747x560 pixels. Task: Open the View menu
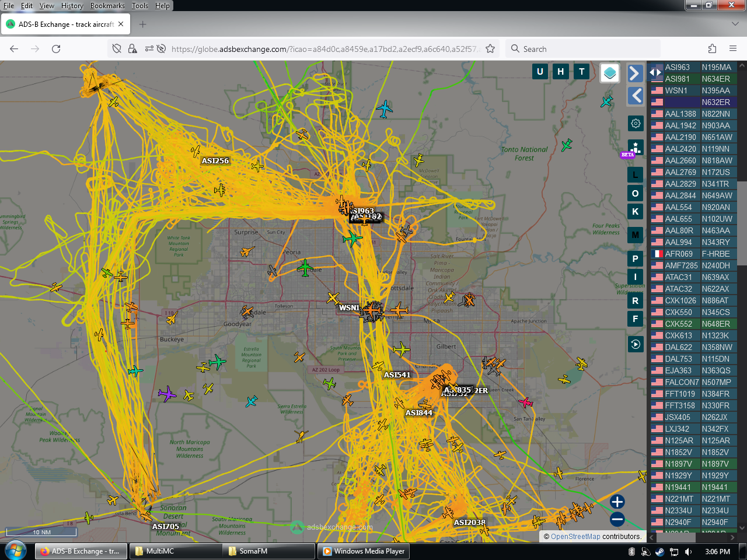pos(47,6)
